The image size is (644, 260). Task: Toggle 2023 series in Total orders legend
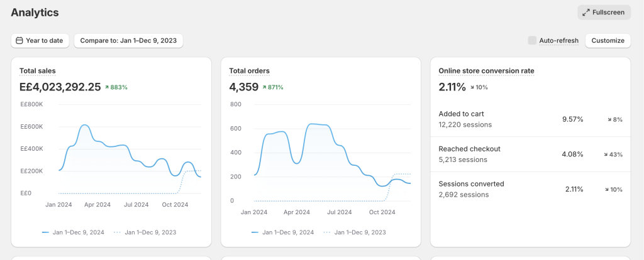click(355, 232)
